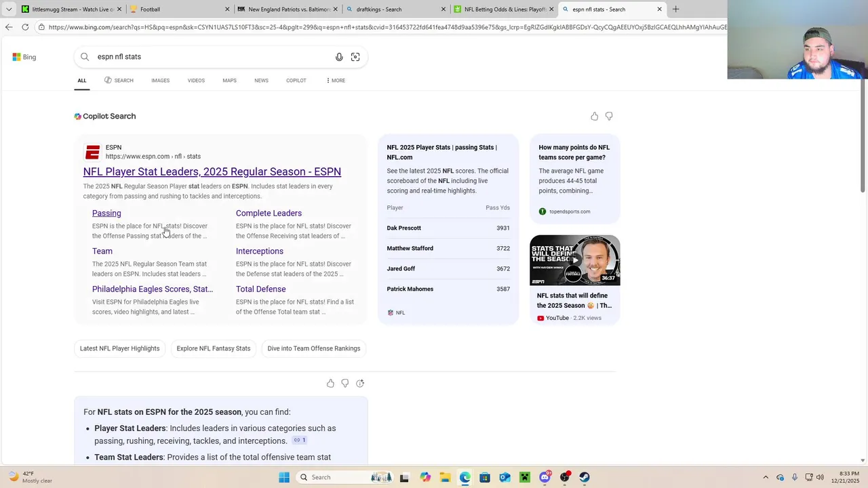This screenshot has width=868, height=488.
Task: Open the Passing sublink
Action: coord(106,213)
